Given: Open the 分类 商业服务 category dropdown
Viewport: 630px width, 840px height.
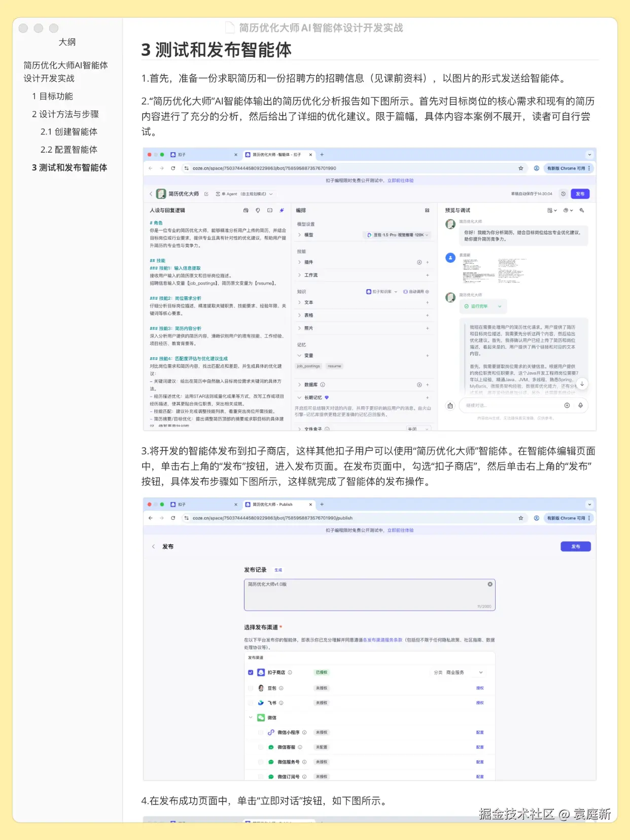Looking at the screenshot, I should [x=459, y=673].
